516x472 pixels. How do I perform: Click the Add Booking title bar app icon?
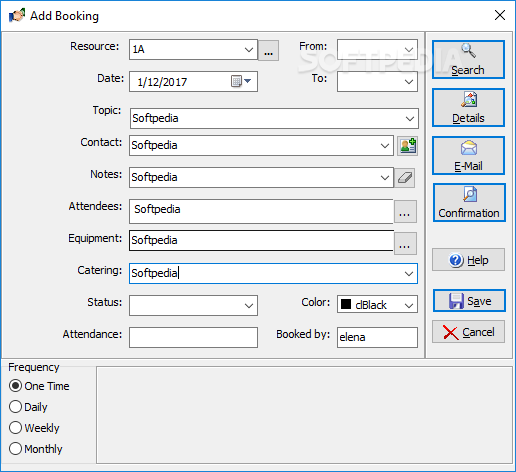pyautogui.click(x=17, y=15)
